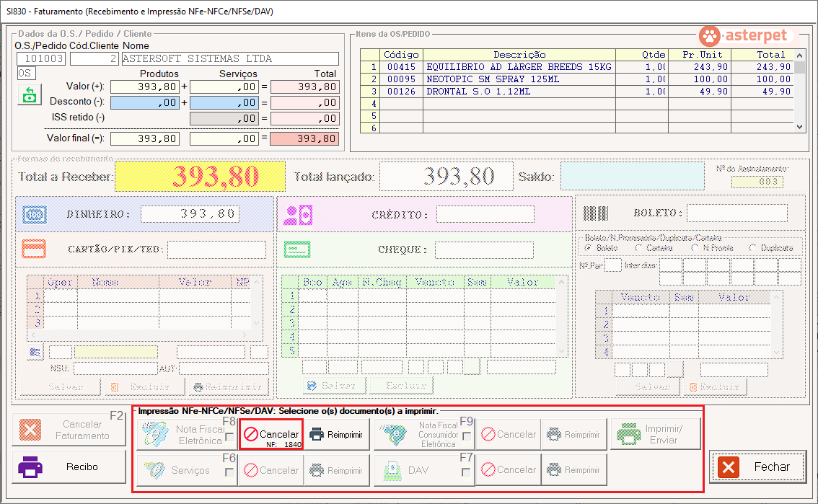
Task: Open the card operator lookup icon above NSU
Action: pyautogui.click(x=35, y=352)
